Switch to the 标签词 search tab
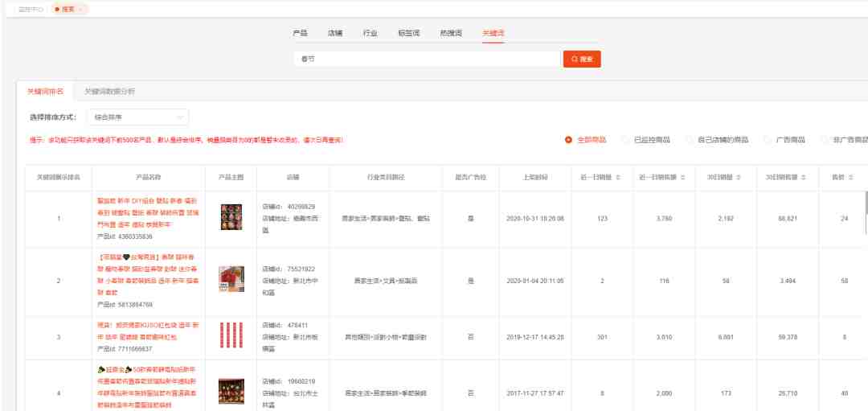This screenshot has width=868, height=411. [x=408, y=33]
